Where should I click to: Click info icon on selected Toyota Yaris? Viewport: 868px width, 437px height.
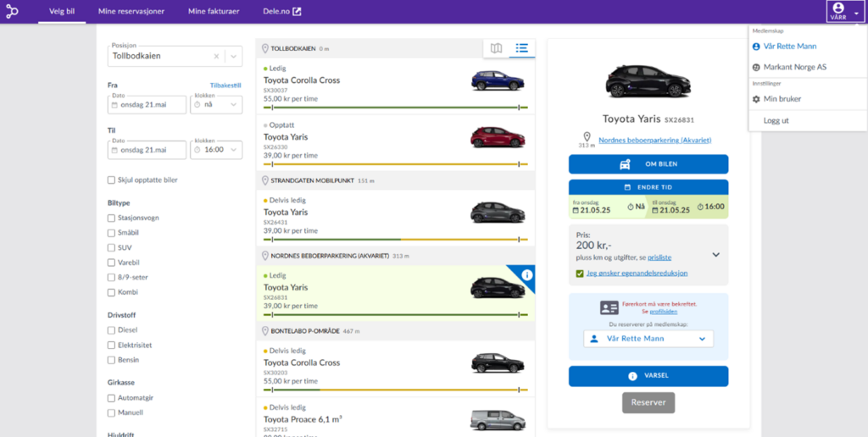526,274
